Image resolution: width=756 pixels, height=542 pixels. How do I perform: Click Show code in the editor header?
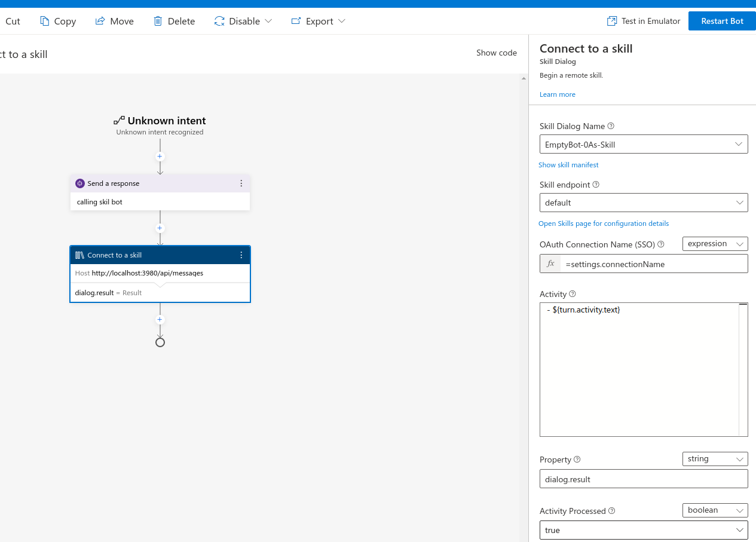(497, 53)
